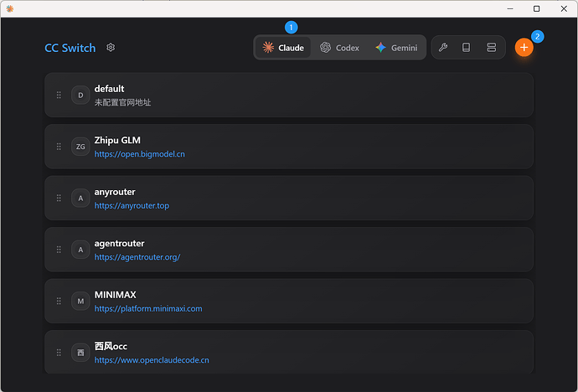Click the wrench tool icon
The height and width of the screenshot is (392, 578).
(x=443, y=48)
